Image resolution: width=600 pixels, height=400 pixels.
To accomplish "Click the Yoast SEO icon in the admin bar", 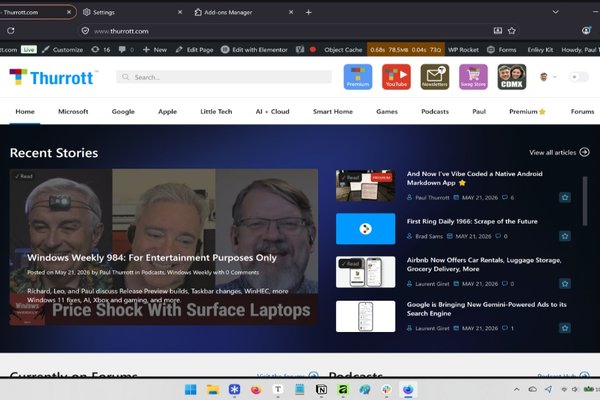I will tap(300, 49).
